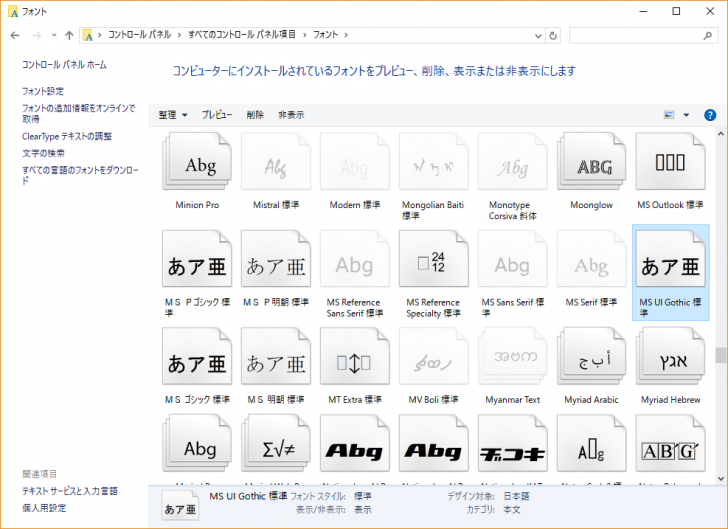Viewport: 728px width, 529px height.
Task: Open the 個人用設定 link
Action: (44, 508)
